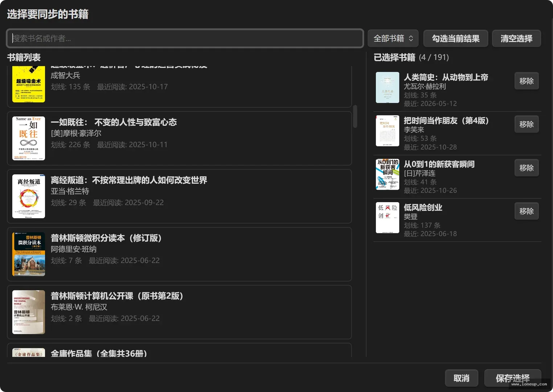Image resolution: width=553 pixels, height=392 pixels.
Task: Remove 人类简史 from the selected books
Action: (x=527, y=81)
